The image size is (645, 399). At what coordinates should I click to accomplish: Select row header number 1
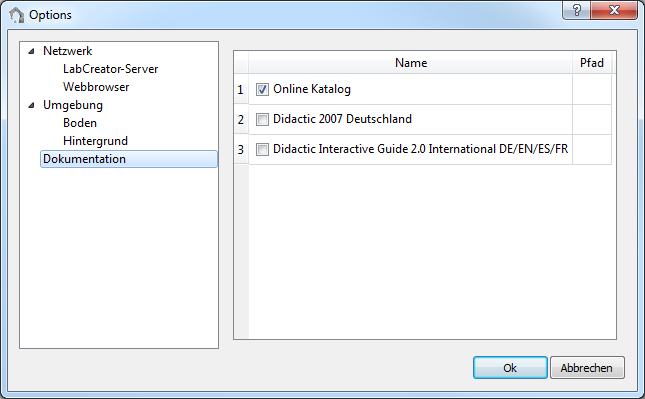pyautogui.click(x=241, y=89)
